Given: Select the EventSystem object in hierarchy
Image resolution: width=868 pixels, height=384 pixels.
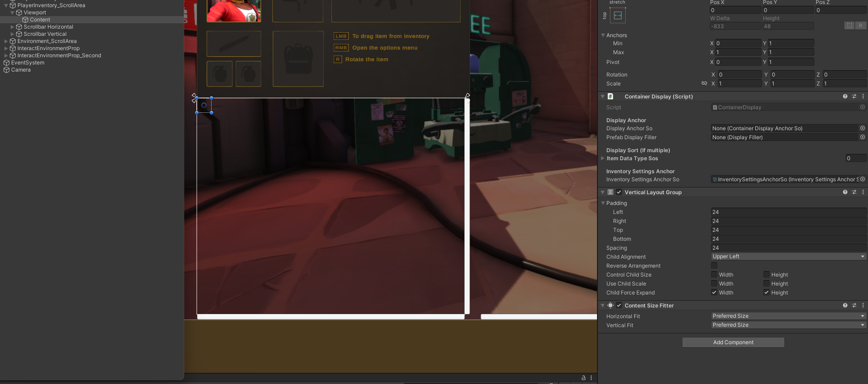Looking at the screenshot, I should (27, 63).
